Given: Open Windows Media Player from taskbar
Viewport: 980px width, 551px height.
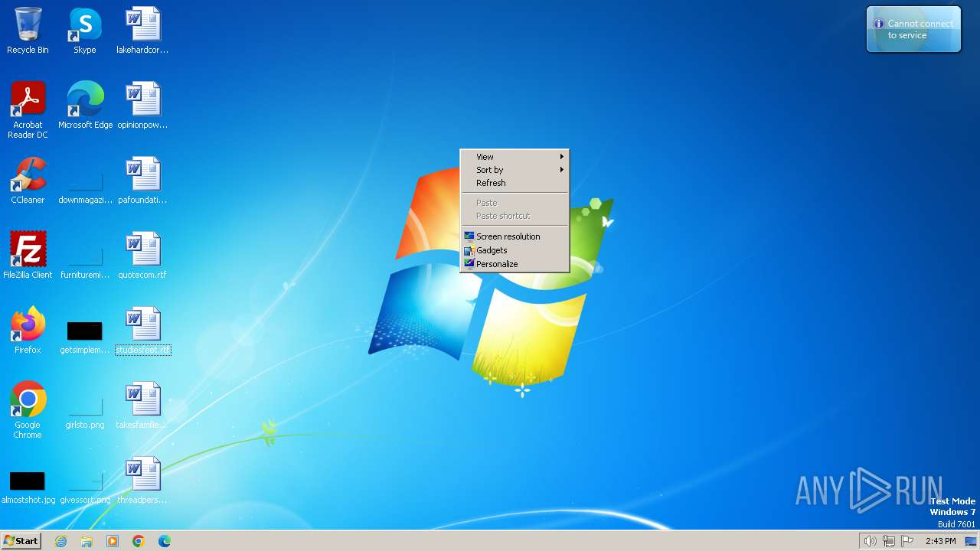Looking at the screenshot, I should coord(113,541).
